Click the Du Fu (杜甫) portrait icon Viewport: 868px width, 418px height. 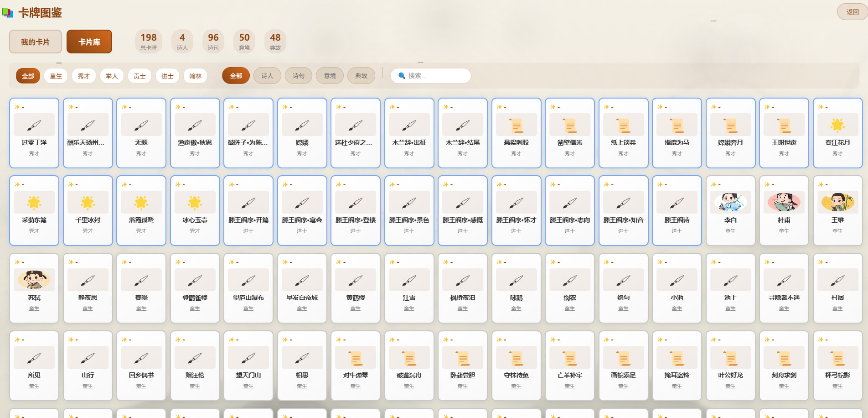pos(784,202)
